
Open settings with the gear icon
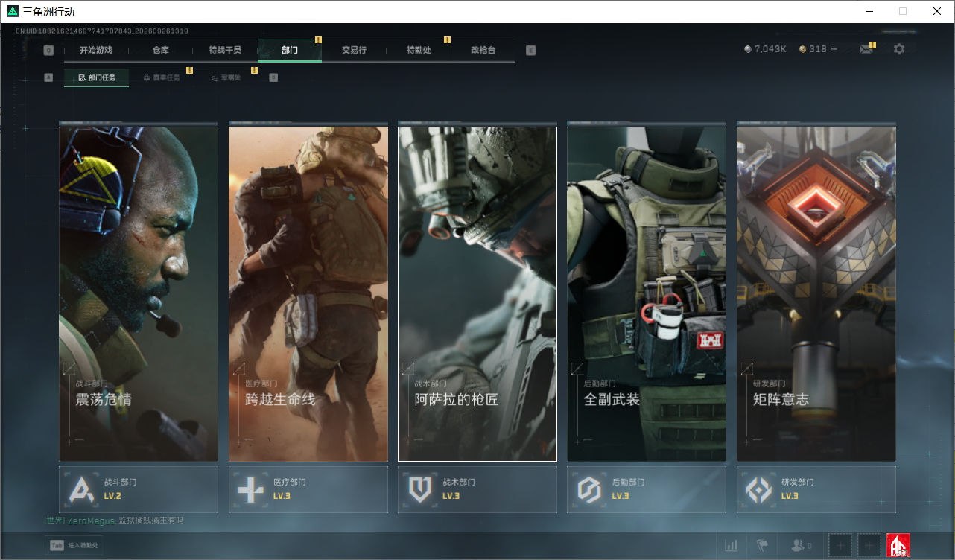point(899,49)
